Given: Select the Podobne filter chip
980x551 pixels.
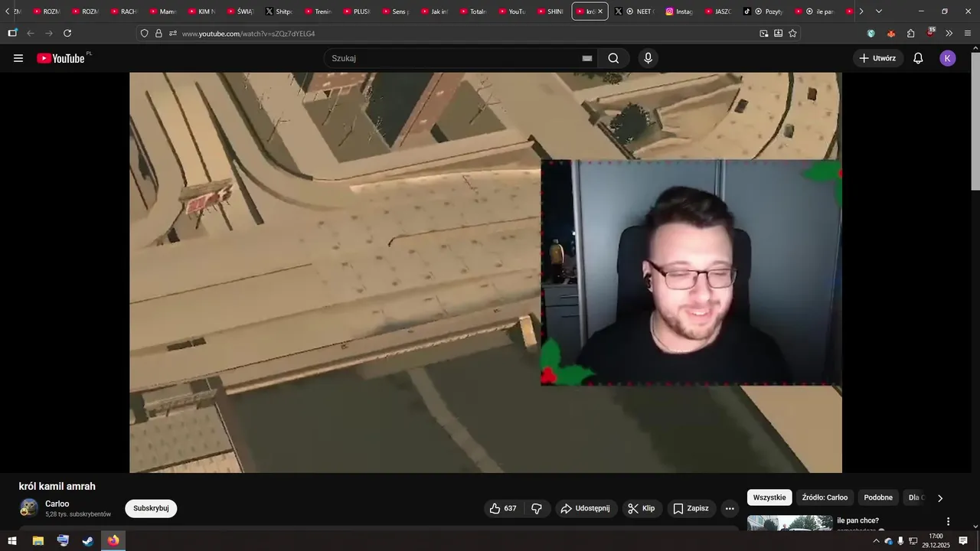Looking at the screenshot, I should pos(878,497).
